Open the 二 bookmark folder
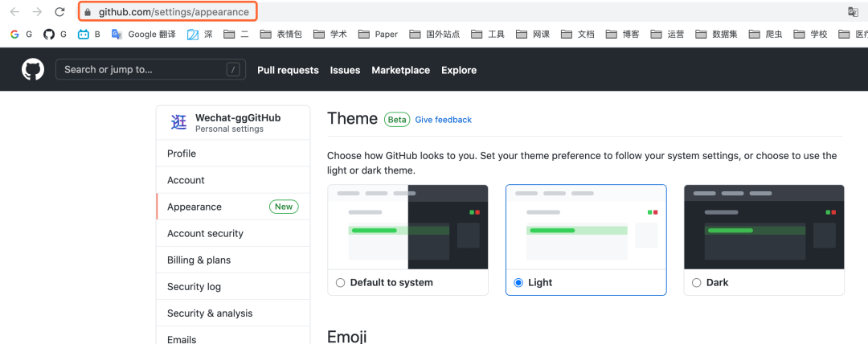The image size is (868, 344). (236, 35)
